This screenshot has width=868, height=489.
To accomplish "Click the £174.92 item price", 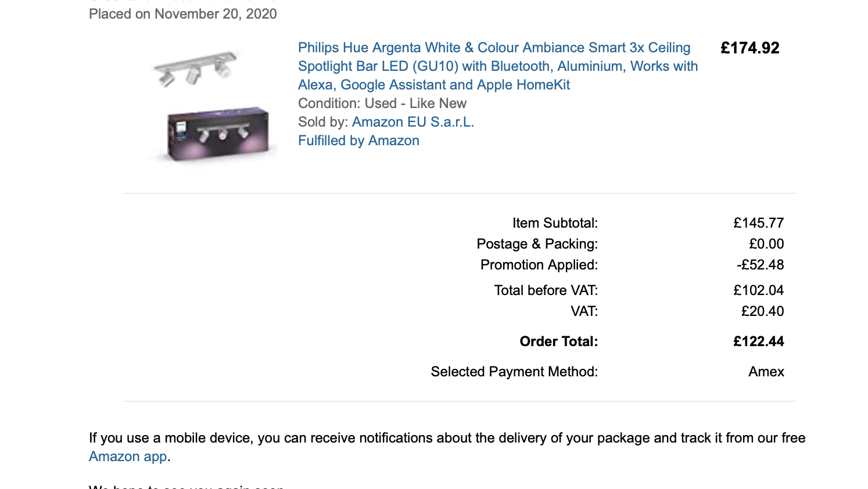I will pos(750,48).
